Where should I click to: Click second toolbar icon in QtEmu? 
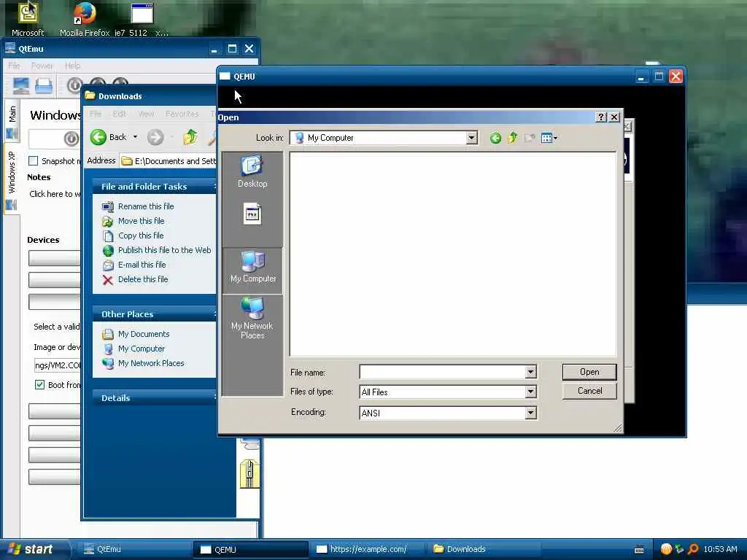[43, 86]
